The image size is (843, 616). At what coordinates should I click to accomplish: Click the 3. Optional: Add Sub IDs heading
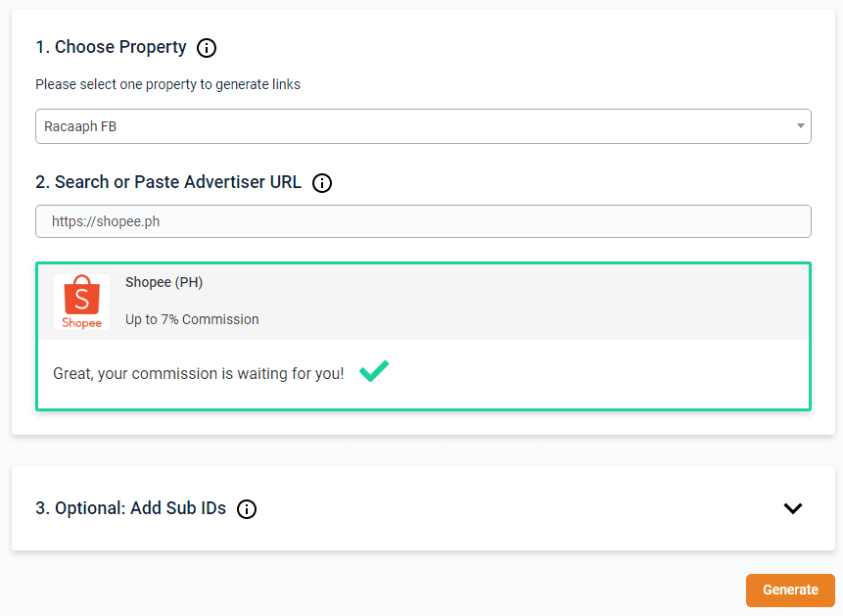click(130, 508)
